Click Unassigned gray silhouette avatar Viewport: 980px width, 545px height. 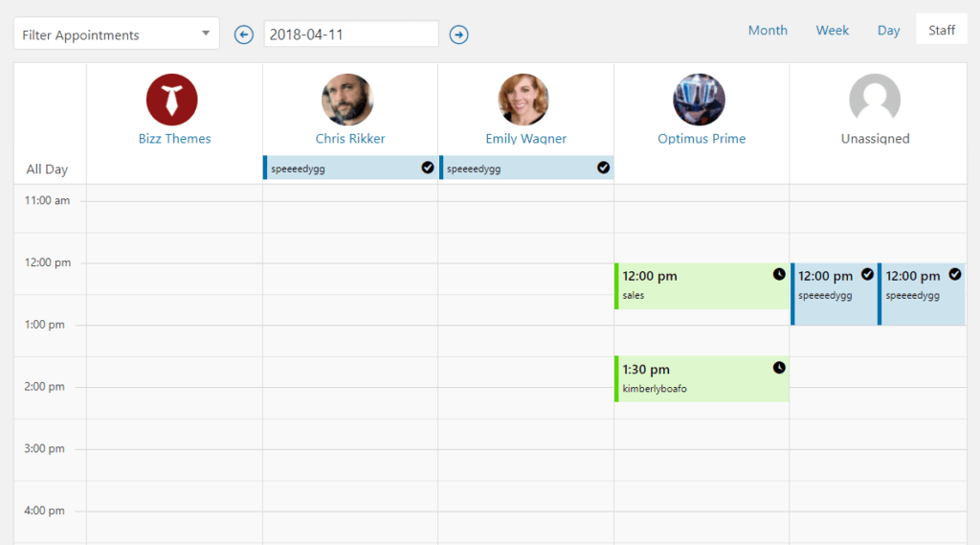click(x=875, y=100)
